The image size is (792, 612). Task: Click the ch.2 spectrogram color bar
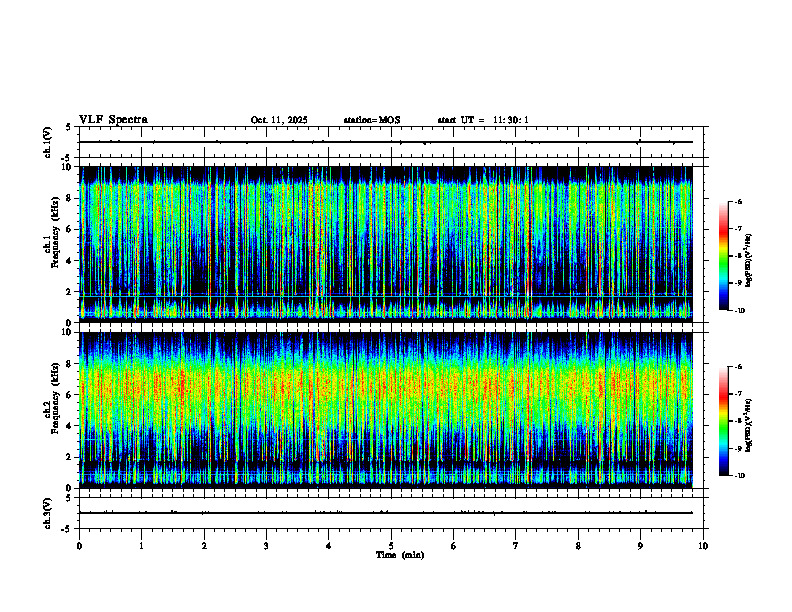(724, 421)
